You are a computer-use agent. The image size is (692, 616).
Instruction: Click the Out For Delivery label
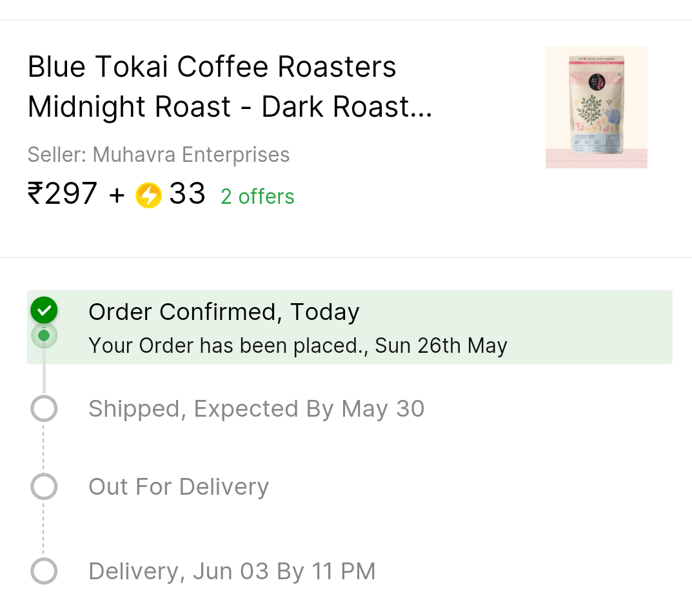179,487
